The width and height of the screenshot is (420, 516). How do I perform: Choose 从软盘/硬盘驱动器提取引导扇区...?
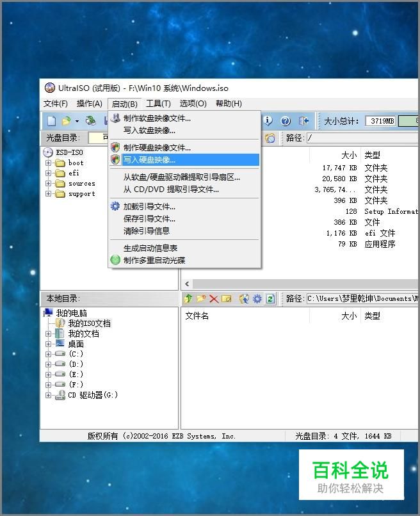tap(184, 177)
